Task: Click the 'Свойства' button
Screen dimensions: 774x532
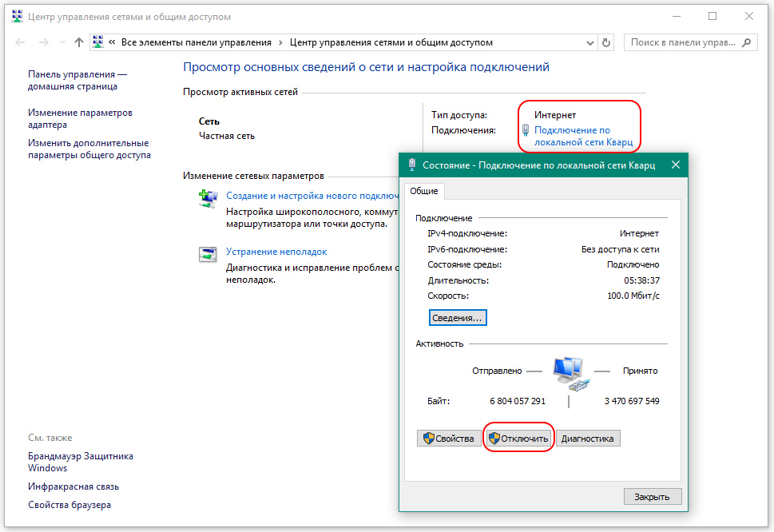Action: coord(449,439)
